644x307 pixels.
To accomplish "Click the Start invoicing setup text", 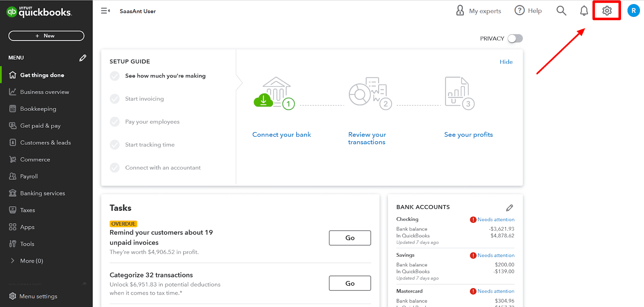I will tap(144, 99).
